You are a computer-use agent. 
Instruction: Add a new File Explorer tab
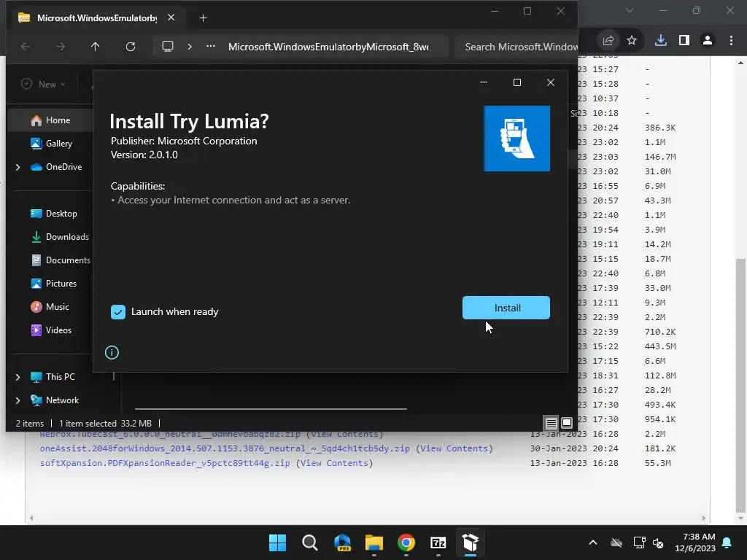pyautogui.click(x=203, y=18)
